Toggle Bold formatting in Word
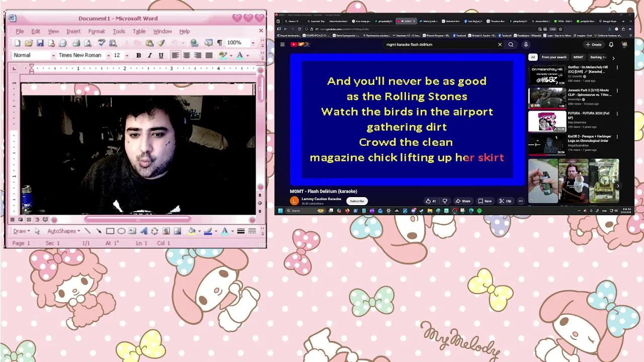644x362 pixels. tap(138, 55)
